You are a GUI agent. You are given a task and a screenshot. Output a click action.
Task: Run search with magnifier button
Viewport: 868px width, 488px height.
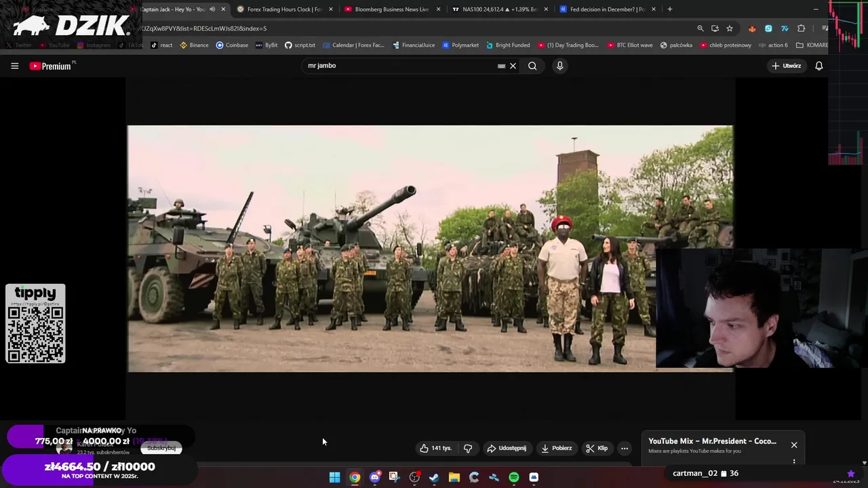532,66
